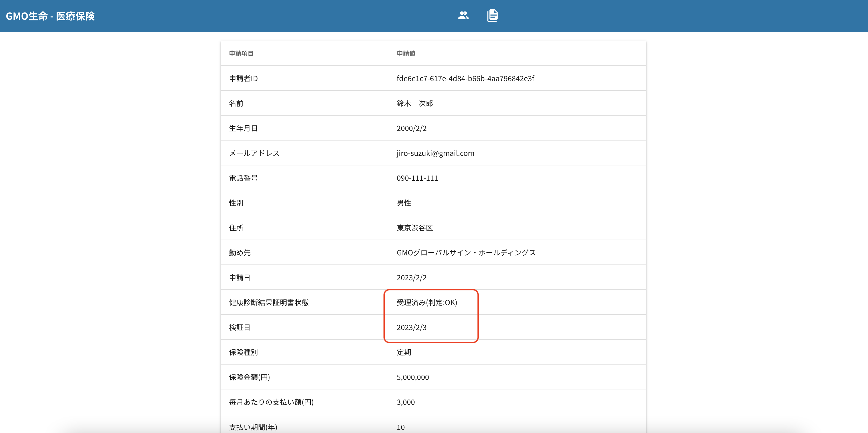Screen dimensions: 868x433
Task: Click the 健康診断結果証明書状態 label
Action: coord(269,302)
